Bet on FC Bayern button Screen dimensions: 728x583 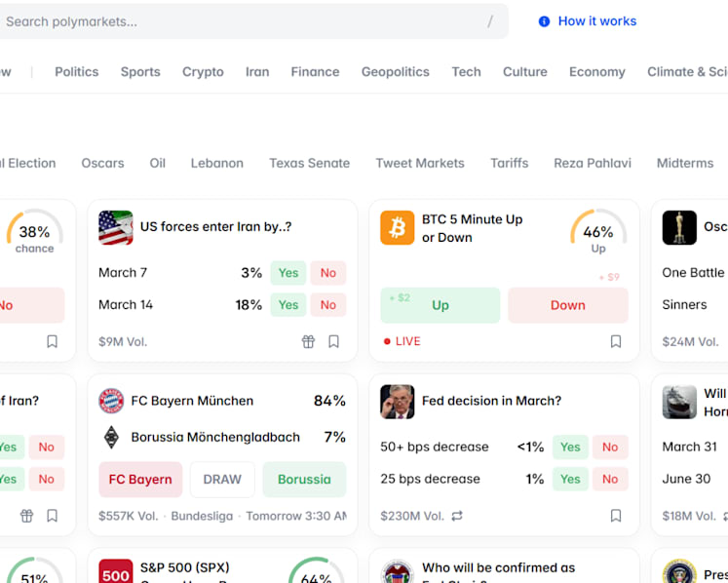point(140,480)
